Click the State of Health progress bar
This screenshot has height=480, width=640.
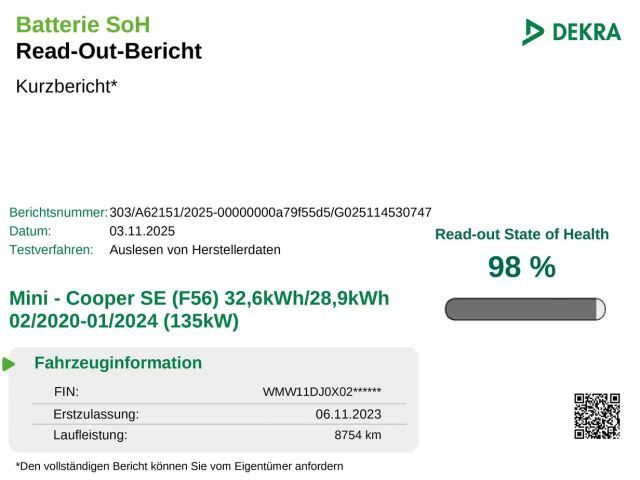(x=525, y=309)
